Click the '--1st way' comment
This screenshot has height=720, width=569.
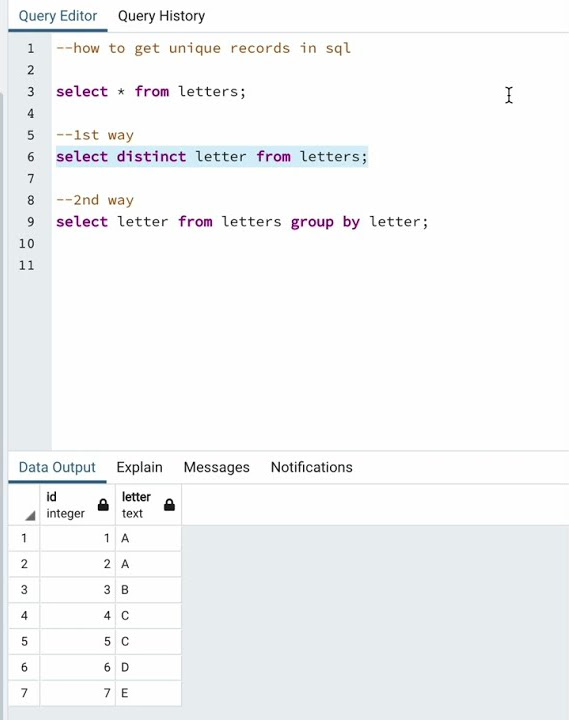click(x=95, y=135)
